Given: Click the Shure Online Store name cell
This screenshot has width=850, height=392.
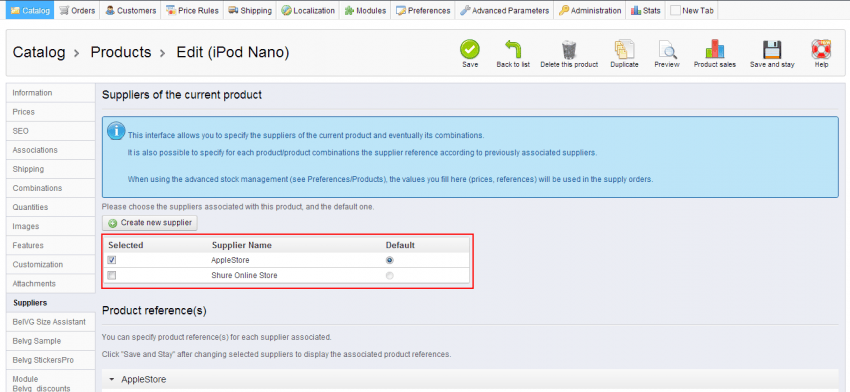Looking at the screenshot, I should (x=244, y=275).
